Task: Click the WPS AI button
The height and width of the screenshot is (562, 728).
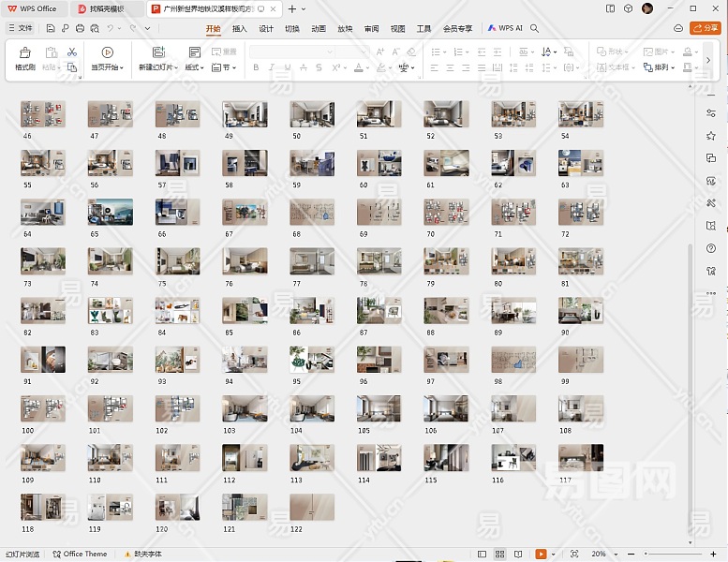Action: point(505,28)
